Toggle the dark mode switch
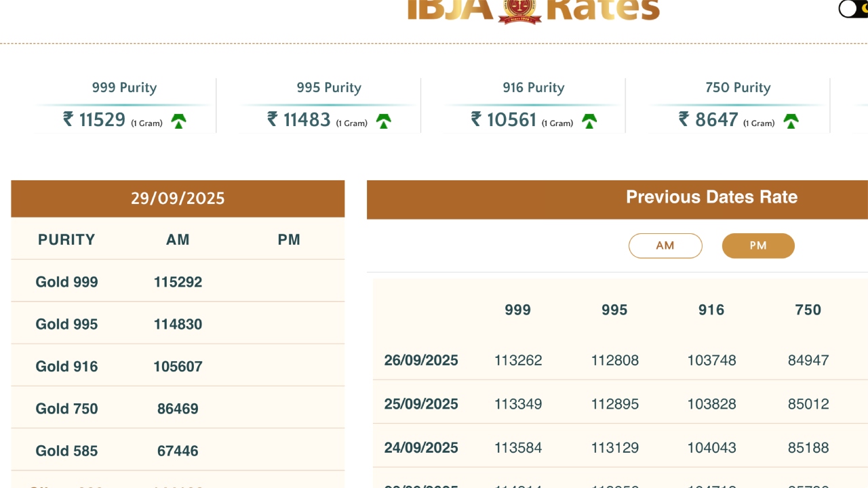 click(853, 9)
